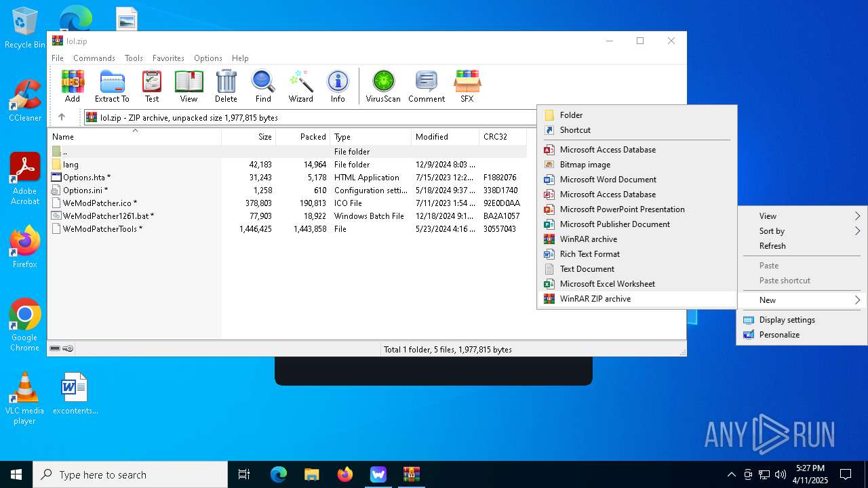
Task: Expand the New submenu
Action: coord(802,300)
